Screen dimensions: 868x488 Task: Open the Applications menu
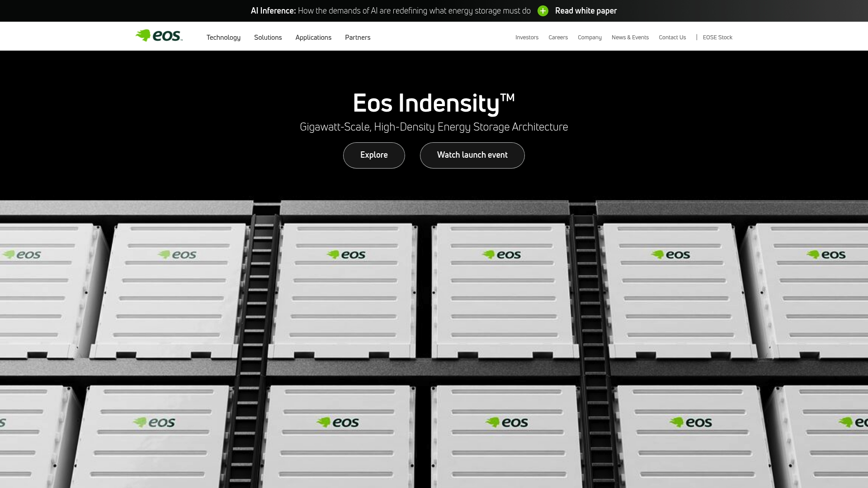click(313, 38)
